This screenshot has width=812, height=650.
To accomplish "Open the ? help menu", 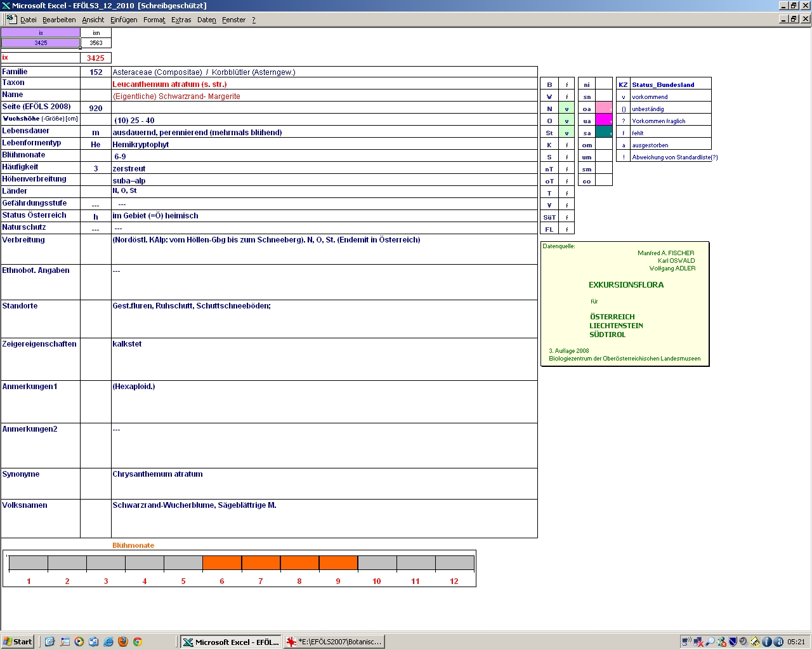I will click(x=254, y=20).
